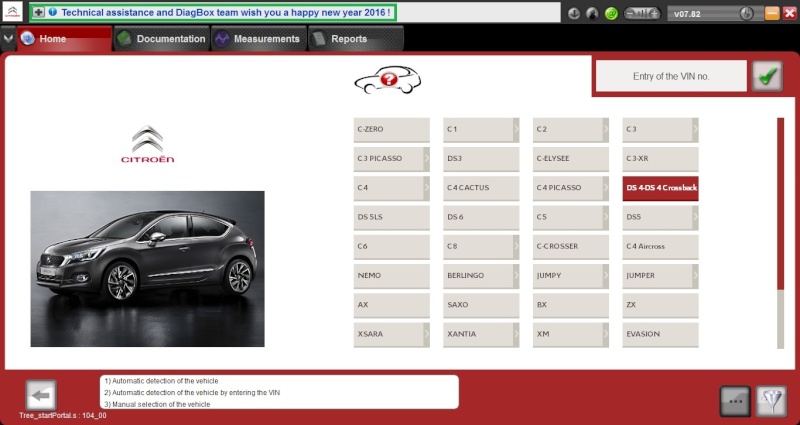The height and width of the screenshot is (425, 800).
Task: Click the green @ internet connection icon
Action: (x=611, y=14)
